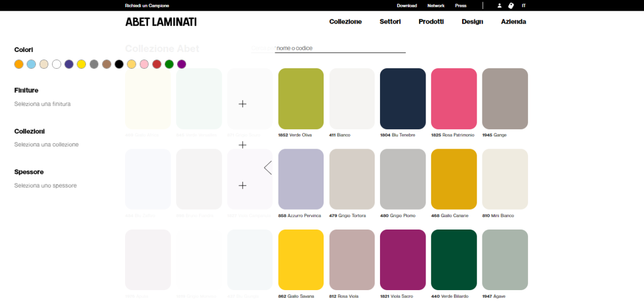This screenshot has width=644, height=303.
Task: Enable the black color filter
Action: tap(119, 64)
